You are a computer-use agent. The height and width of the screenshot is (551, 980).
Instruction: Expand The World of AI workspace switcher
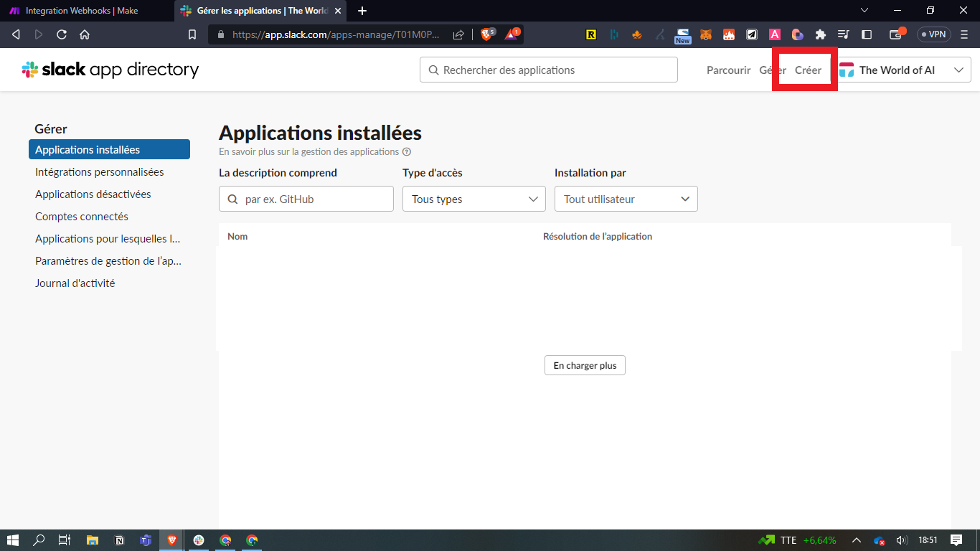905,70
